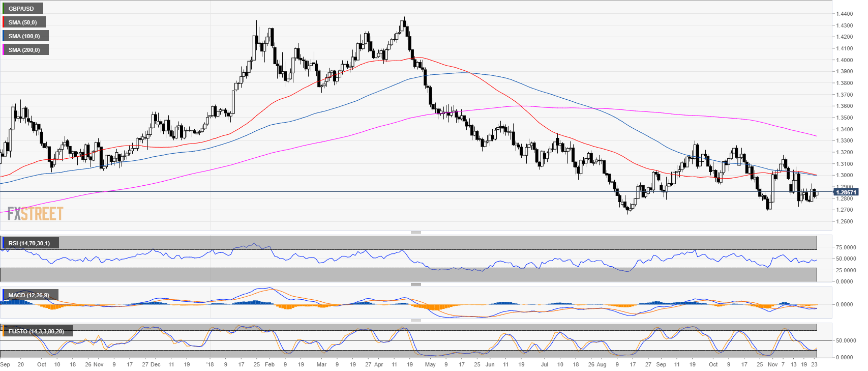
Task: Click the current price tag 1.28571
Action: pos(846,192)
